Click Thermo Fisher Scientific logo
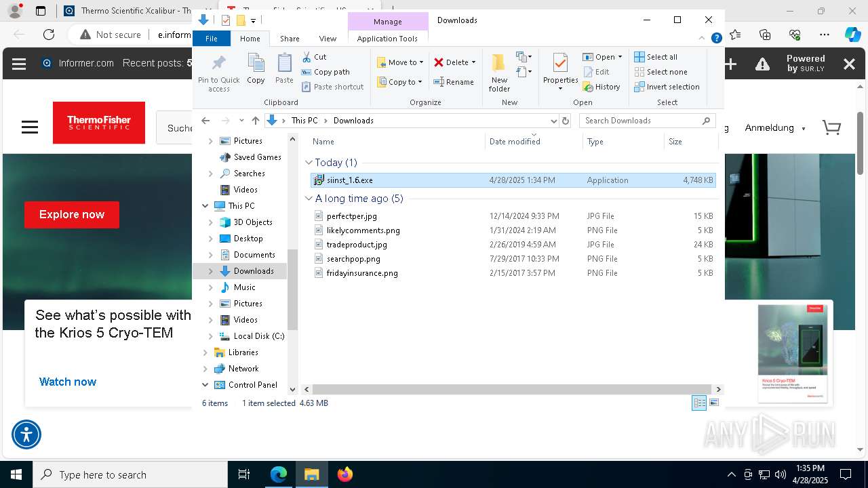This screenshot has height=488, width=868. [x=99, y=123]
